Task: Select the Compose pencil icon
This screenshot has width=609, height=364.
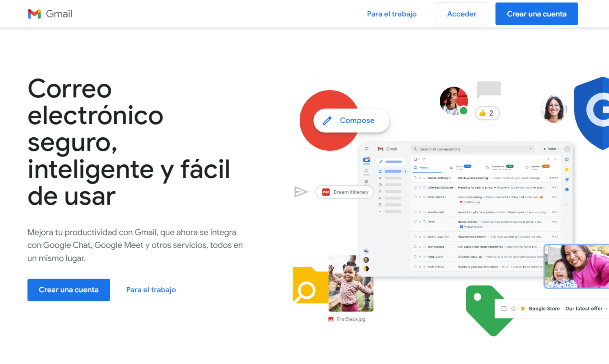Action: point(381,161)
